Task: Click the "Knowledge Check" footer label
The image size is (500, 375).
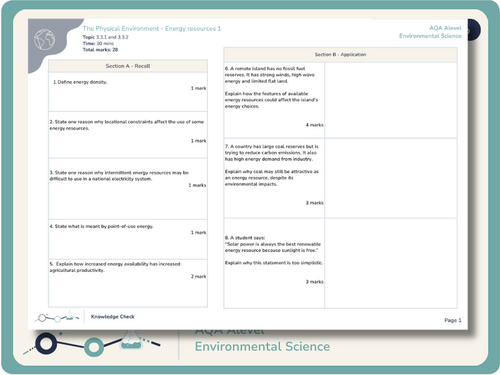Action: [x=113, y=317]
